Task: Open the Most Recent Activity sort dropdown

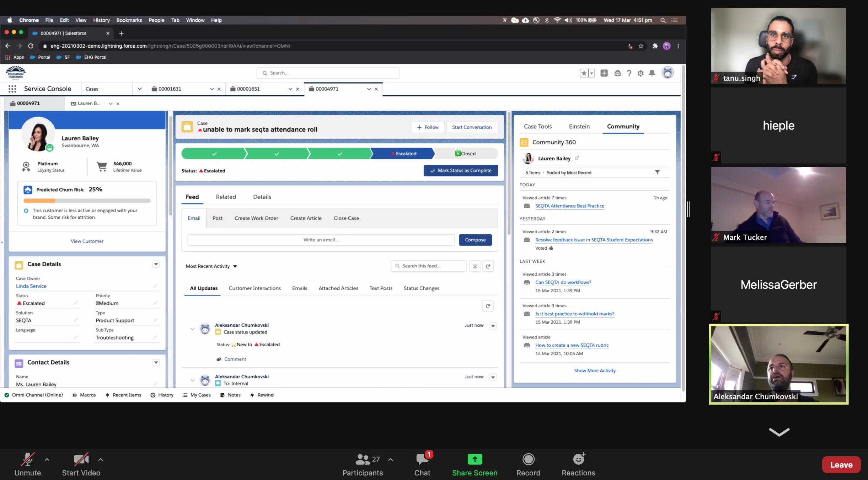Action: pos(211,266)
